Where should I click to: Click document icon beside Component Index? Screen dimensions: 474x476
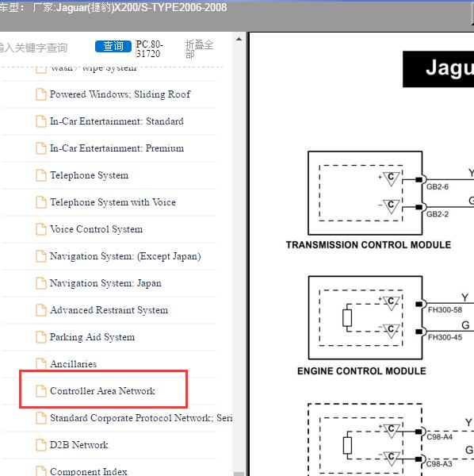(x=41, y=470)
